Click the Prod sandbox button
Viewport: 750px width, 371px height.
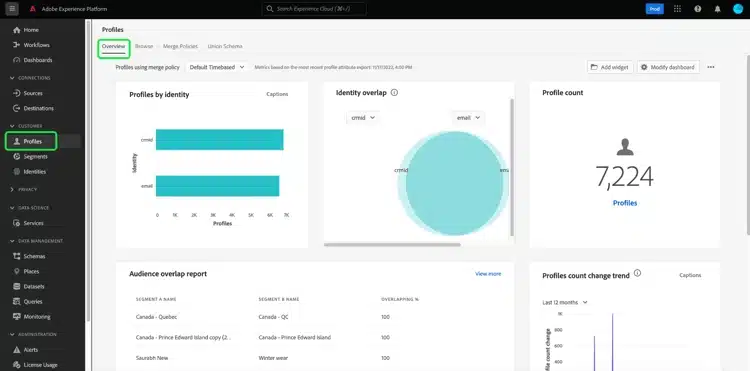click(x=654, y=9)
